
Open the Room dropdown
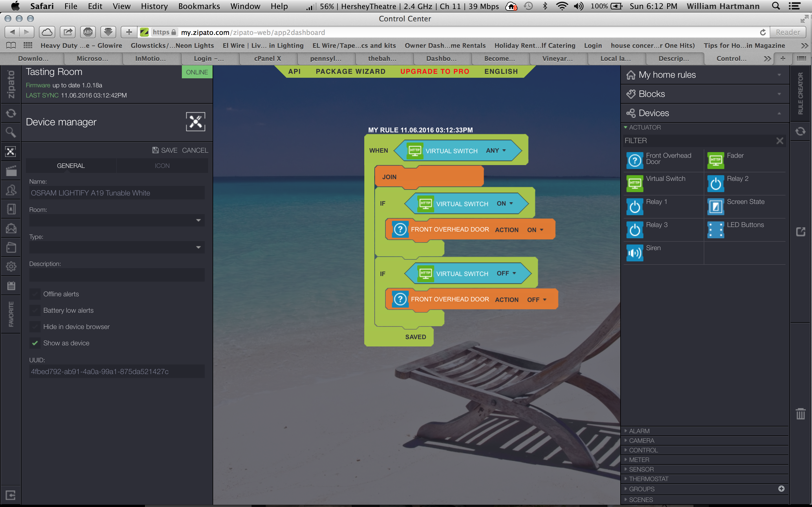tap(116, 220)
